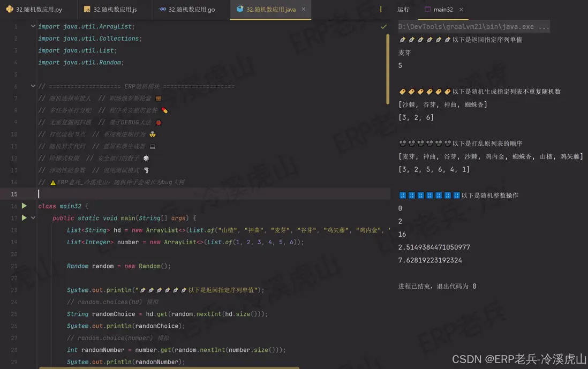Click the D:\DevTools\graalvm21\bin\java.exe command line
This screenshot has height=369, width=588.
[473, 27]
